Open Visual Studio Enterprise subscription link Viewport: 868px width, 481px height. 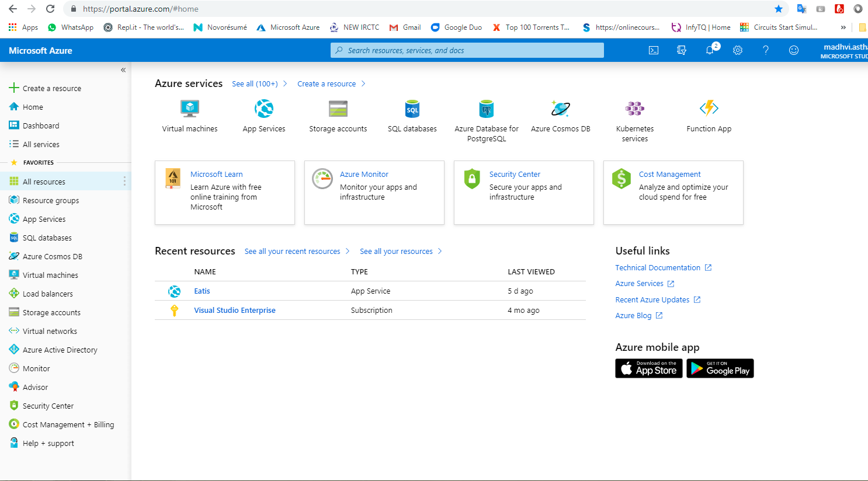tap(235, 311)
